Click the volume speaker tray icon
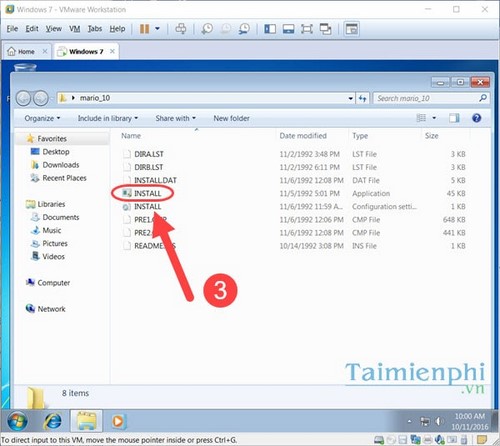The width and height of the screenshot is (500, 446). click(439, 422)
